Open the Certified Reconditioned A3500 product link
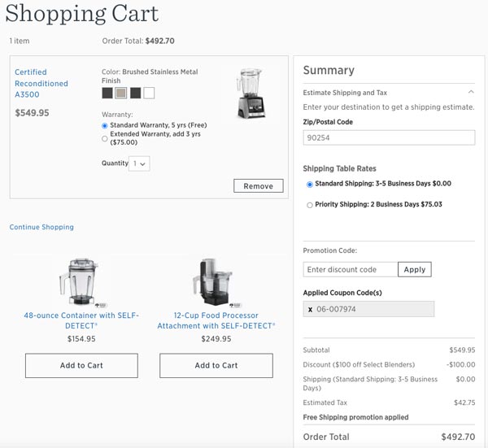Image resolution: width=488 pixels, height=448 pixels. point(41,84)
